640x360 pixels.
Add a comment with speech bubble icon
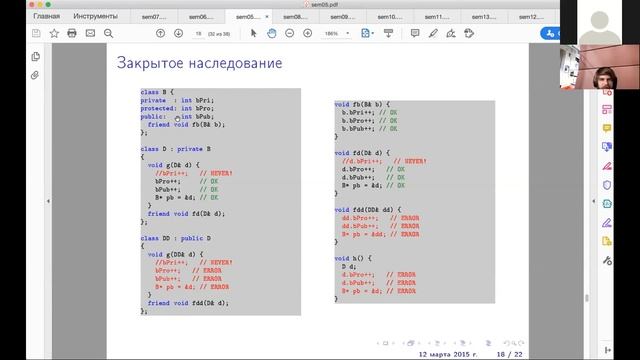[415, 33]
